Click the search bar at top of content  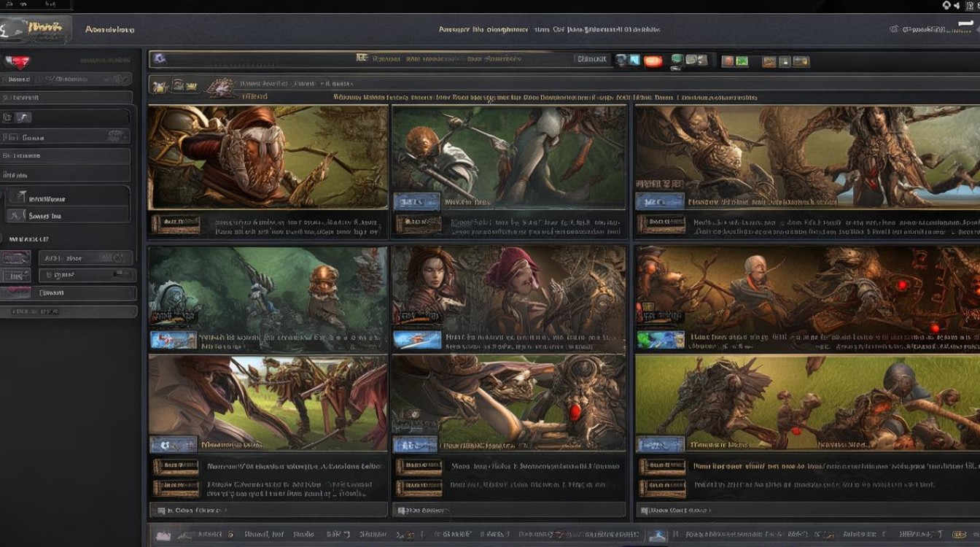click(379, 59)
